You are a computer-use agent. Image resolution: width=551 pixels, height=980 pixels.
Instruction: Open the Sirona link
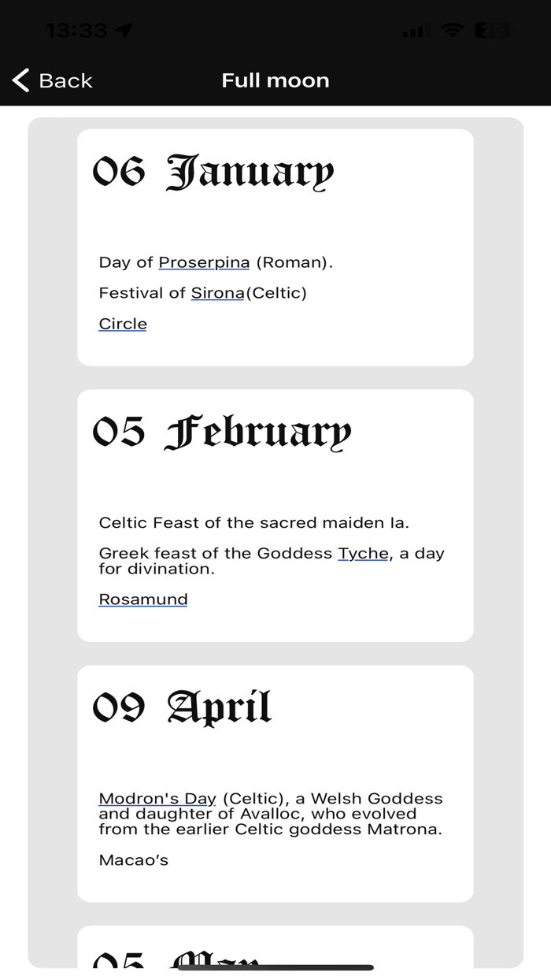click(217, 293)
